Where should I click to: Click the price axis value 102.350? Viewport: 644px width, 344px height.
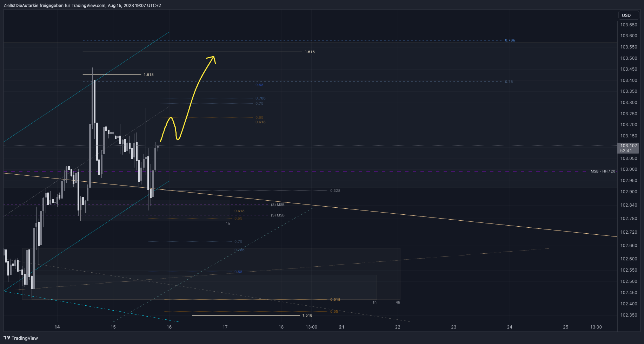click(629, 315)
